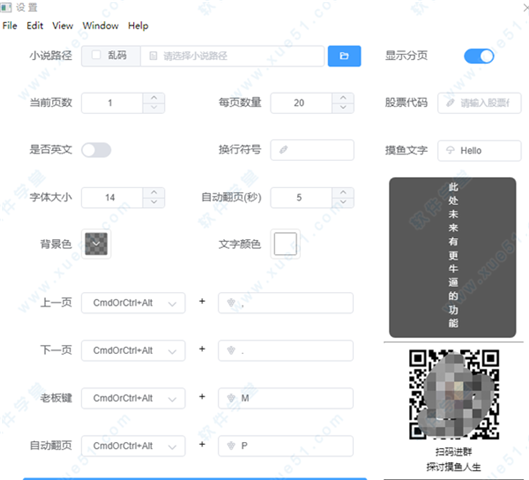Click the 字体大小 field showing 14

(x=112, y=198)
